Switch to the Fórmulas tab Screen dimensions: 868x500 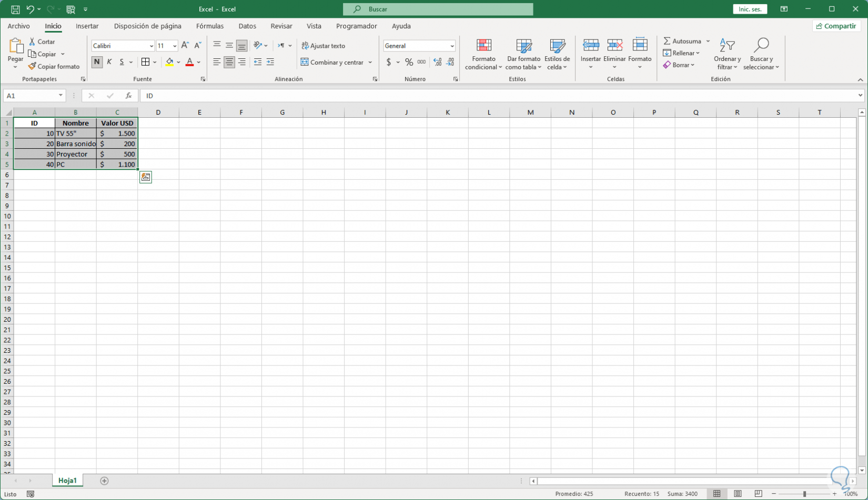[210, 26]
